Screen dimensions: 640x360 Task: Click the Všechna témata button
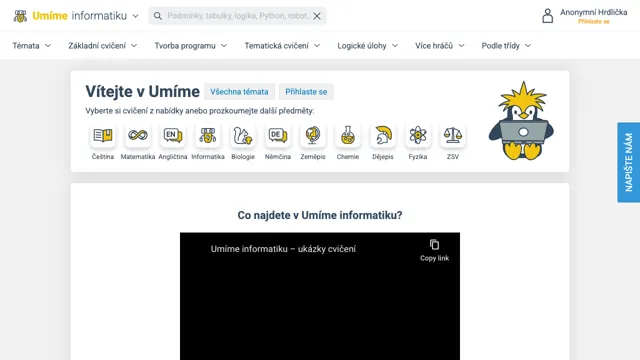tap(239, 92)
